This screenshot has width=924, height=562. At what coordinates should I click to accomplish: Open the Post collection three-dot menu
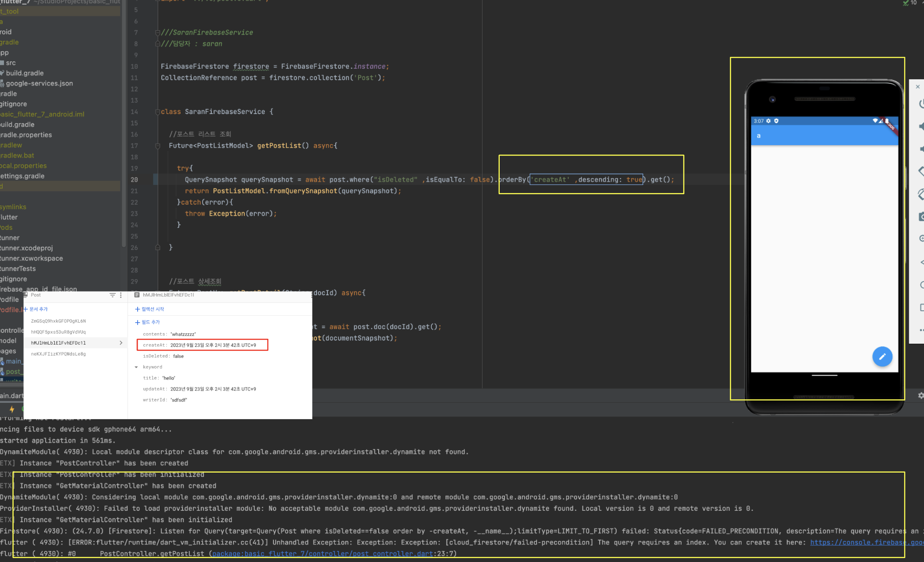(121, 295)
